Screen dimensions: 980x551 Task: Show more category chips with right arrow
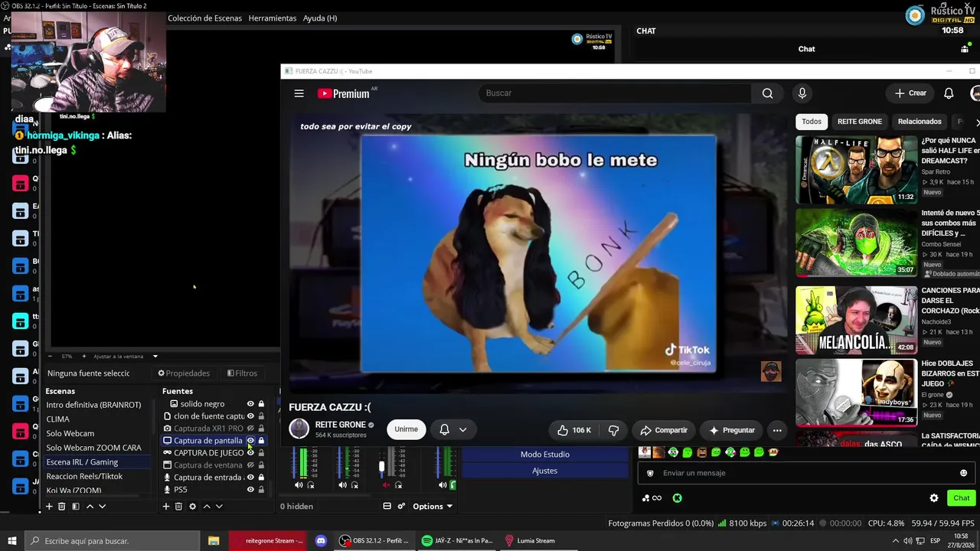tap(976, 122)
